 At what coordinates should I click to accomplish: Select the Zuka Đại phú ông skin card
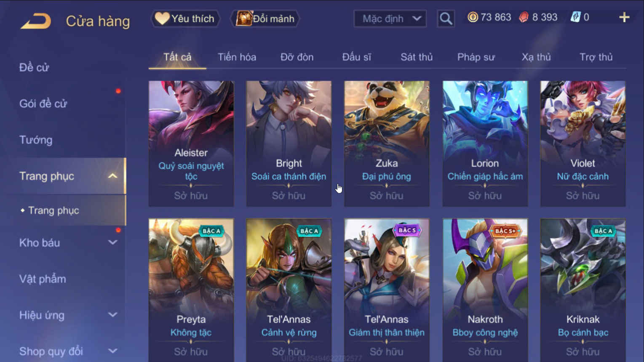[387, 144]
